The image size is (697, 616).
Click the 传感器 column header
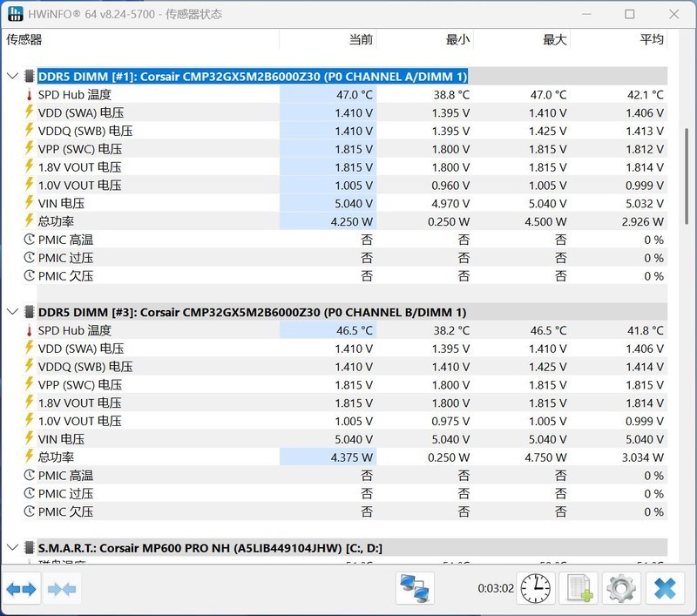pos(24,39)
